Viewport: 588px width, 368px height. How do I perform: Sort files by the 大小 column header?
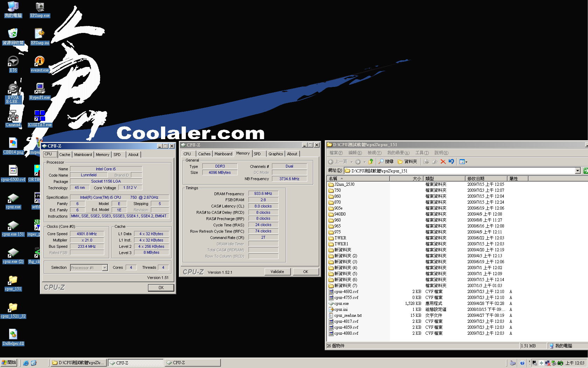click(x=406, y=179)
